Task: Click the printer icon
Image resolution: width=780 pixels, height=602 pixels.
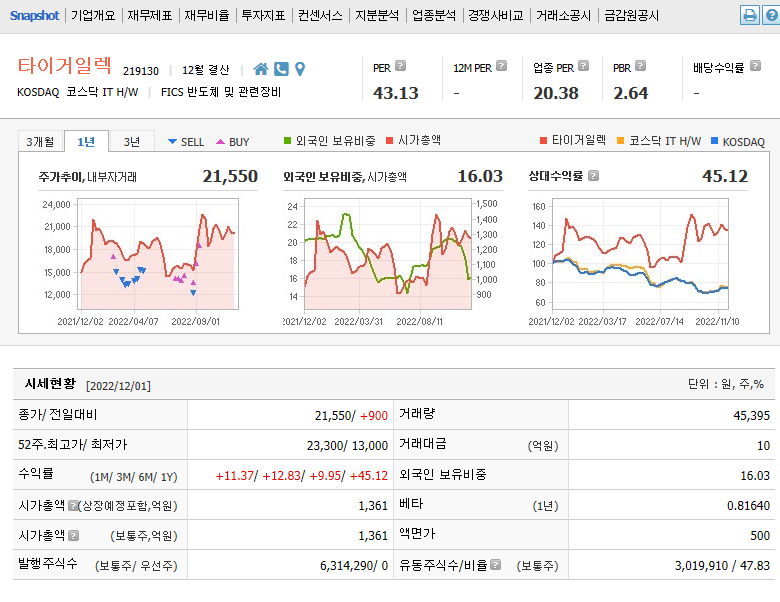Action: point(749,15)
